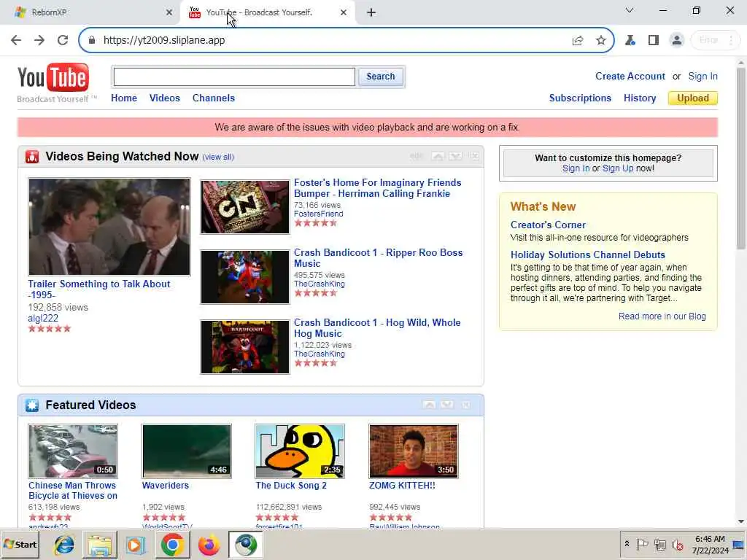Open a new browser tab

(371, 13)
